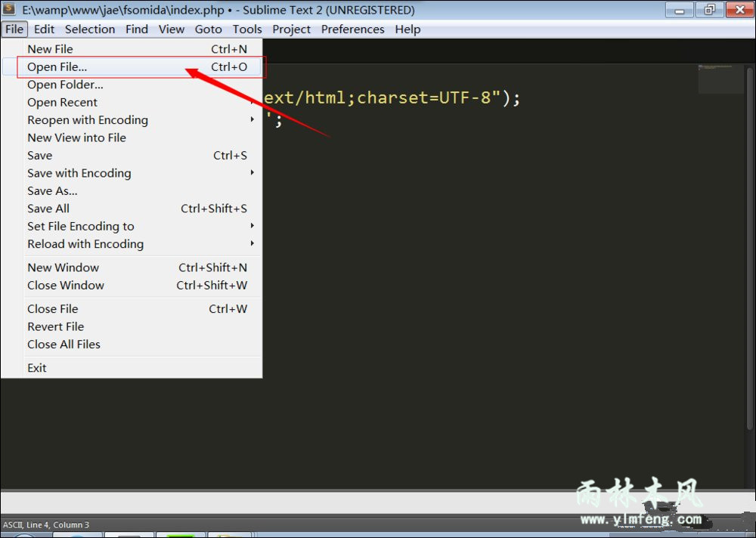The height and width of the screenshot is (538, 756).
Task: Click the editor's vertical scrollbar
Action: click(x=750, y=249)
